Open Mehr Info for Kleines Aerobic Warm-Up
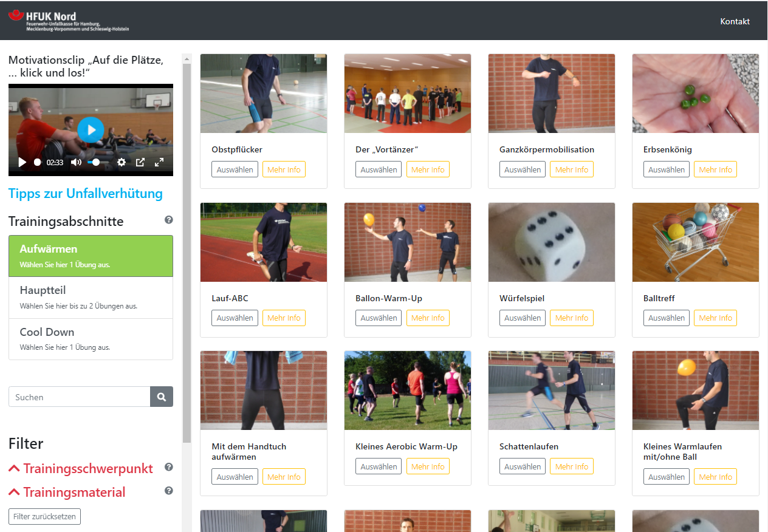 tap(428, 466)
